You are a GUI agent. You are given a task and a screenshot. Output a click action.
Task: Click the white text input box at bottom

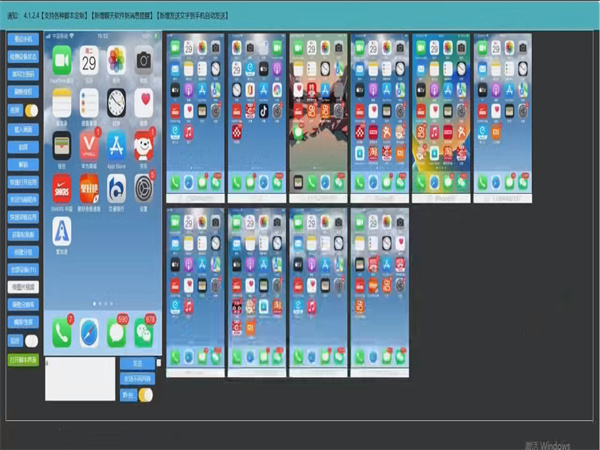pos(80,379)
